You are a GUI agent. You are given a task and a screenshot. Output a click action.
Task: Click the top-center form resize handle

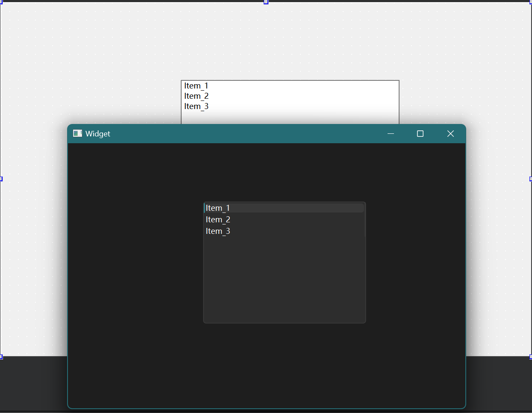266,2
